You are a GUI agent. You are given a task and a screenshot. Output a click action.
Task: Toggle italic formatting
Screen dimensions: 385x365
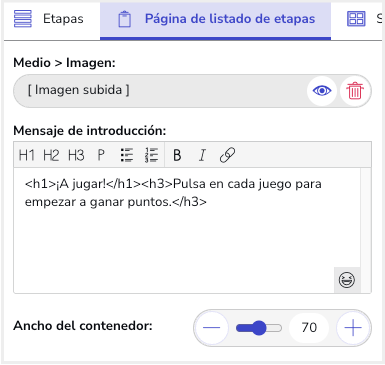click(x=202, y=155)
